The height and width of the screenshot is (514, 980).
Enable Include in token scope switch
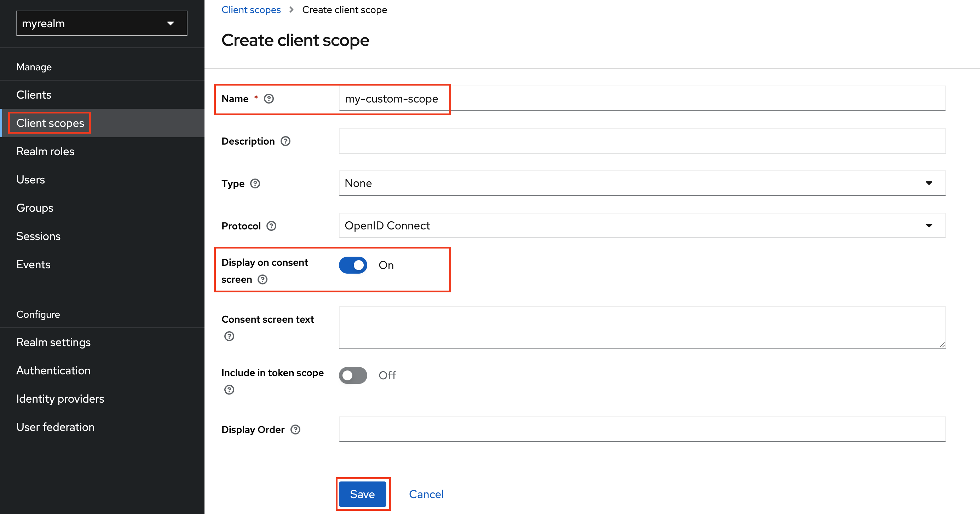353,376
